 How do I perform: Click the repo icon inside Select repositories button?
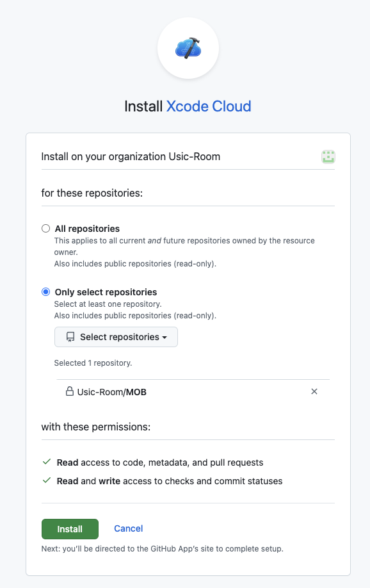pyautogui.click(x=70, y=337)
